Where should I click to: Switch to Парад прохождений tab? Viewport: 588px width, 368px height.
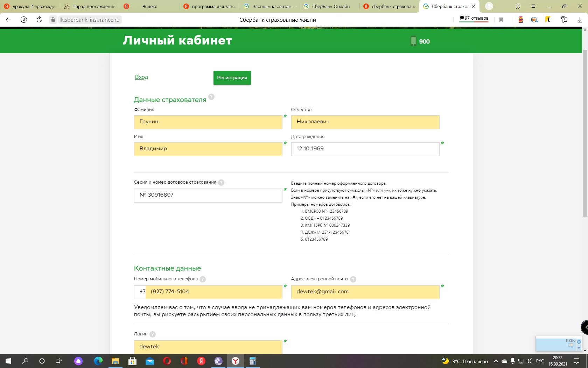coord(90,6)
